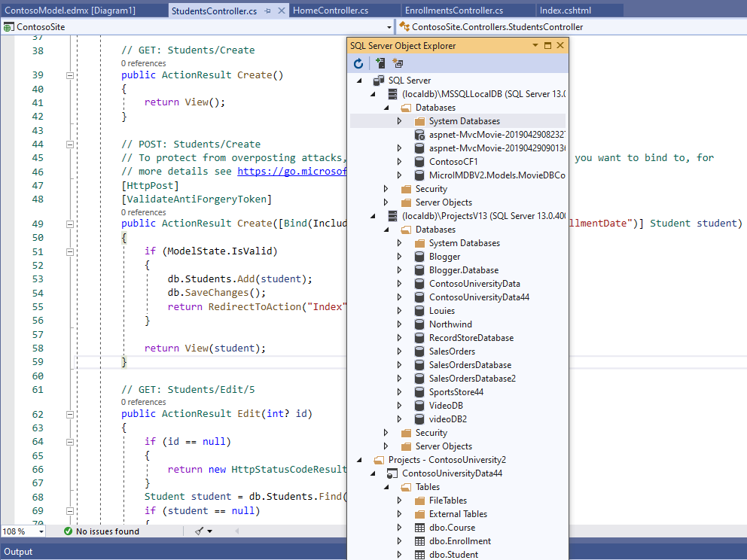Image resolution: width=747 pixels, height=560 pixels.
Task: Click the ContosoCF1 database icon
Action: (419, 161)
